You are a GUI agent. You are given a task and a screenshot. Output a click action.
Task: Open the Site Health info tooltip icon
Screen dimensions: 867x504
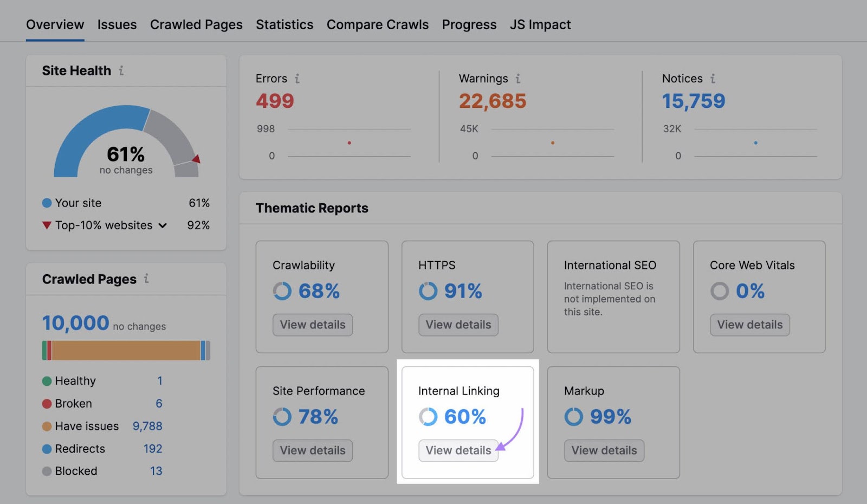[x=122, y=70]
